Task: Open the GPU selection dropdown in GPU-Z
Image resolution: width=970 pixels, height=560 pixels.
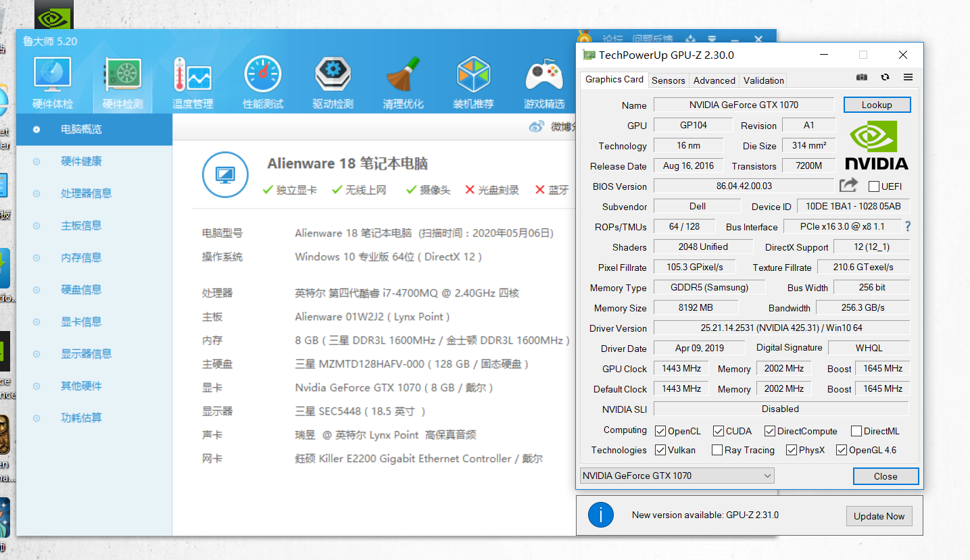Action: (x=677, y=476)
